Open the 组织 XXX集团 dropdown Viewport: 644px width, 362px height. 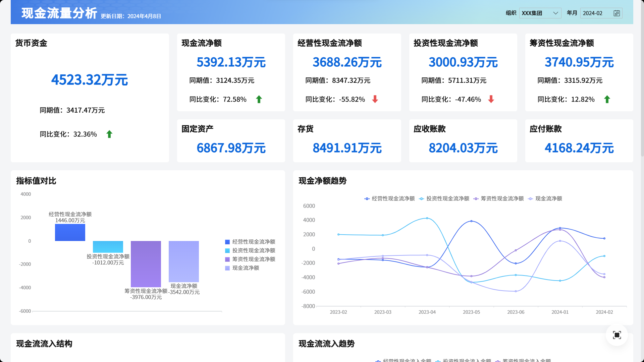(x=536, y=13)
